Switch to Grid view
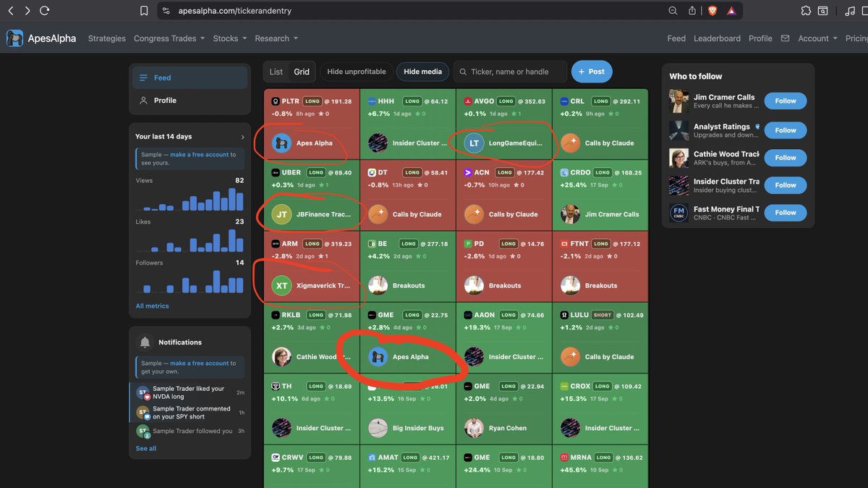The height and width of the screenshot is (488, 868). point(302,72)
